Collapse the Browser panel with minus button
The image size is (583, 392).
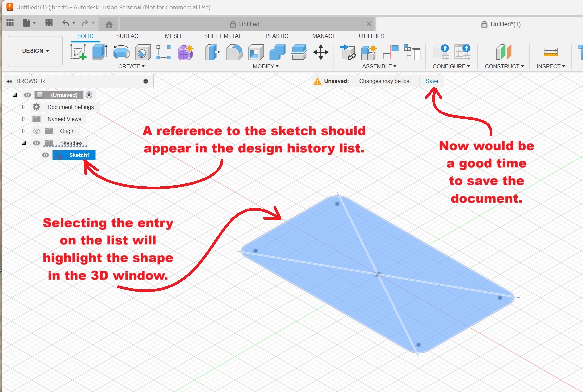coord(146,81)
